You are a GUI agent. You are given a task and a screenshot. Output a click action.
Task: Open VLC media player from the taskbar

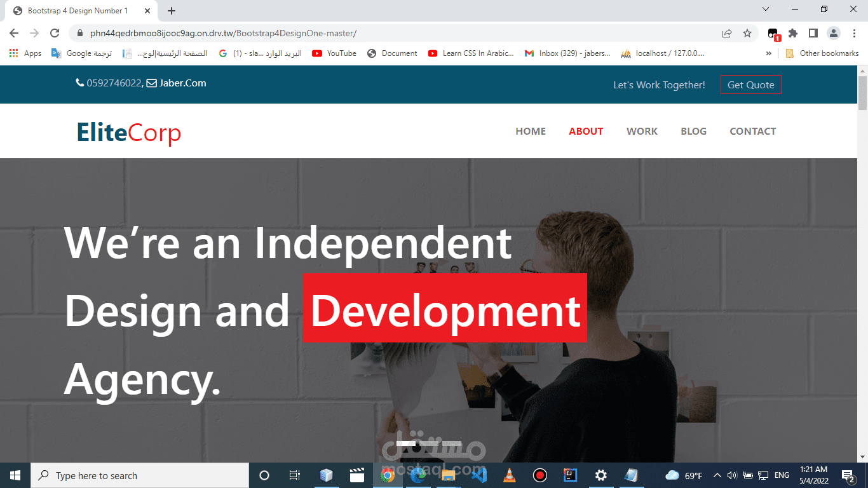[x=509, y=475]
